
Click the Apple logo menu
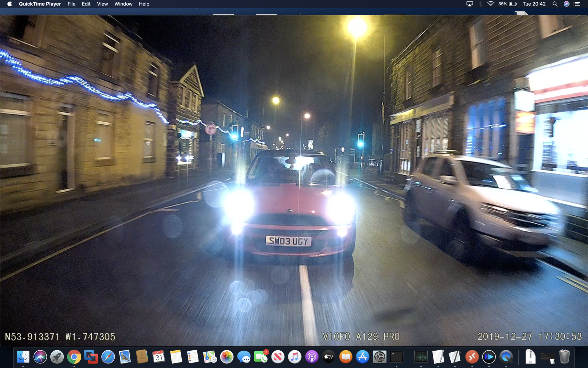tap(10, 4)
